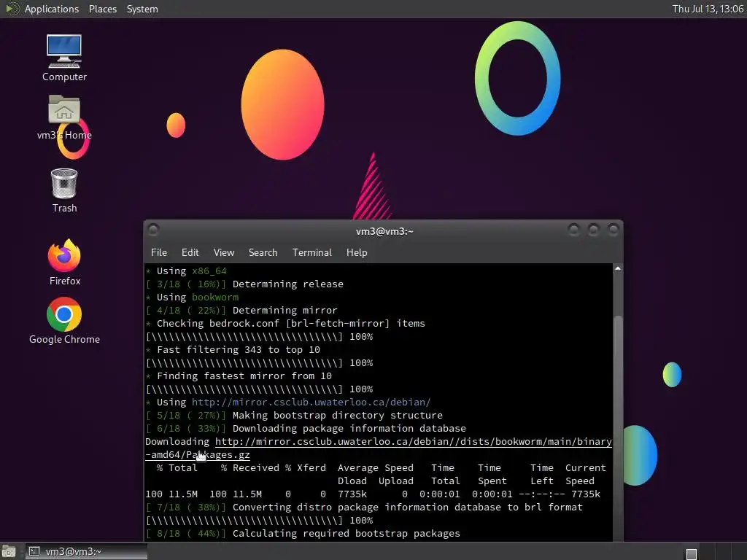
Task: Click 'Downloading package information database' line
Action: 349,429
